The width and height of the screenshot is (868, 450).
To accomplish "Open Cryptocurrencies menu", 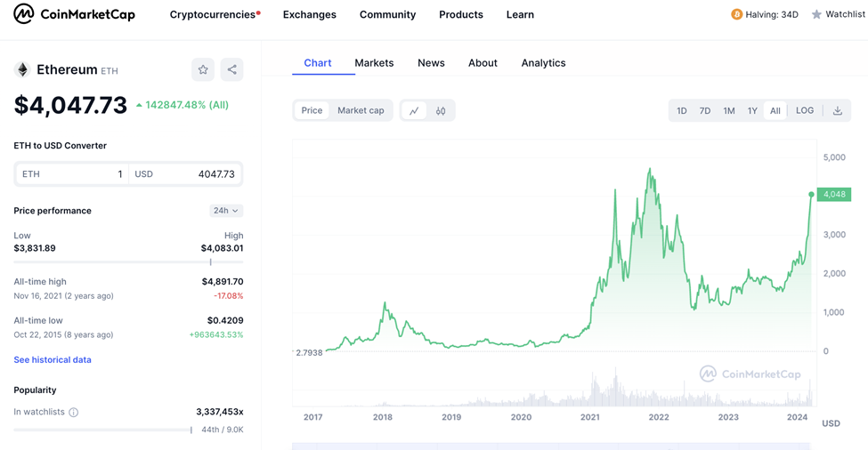I will (215, 14).
